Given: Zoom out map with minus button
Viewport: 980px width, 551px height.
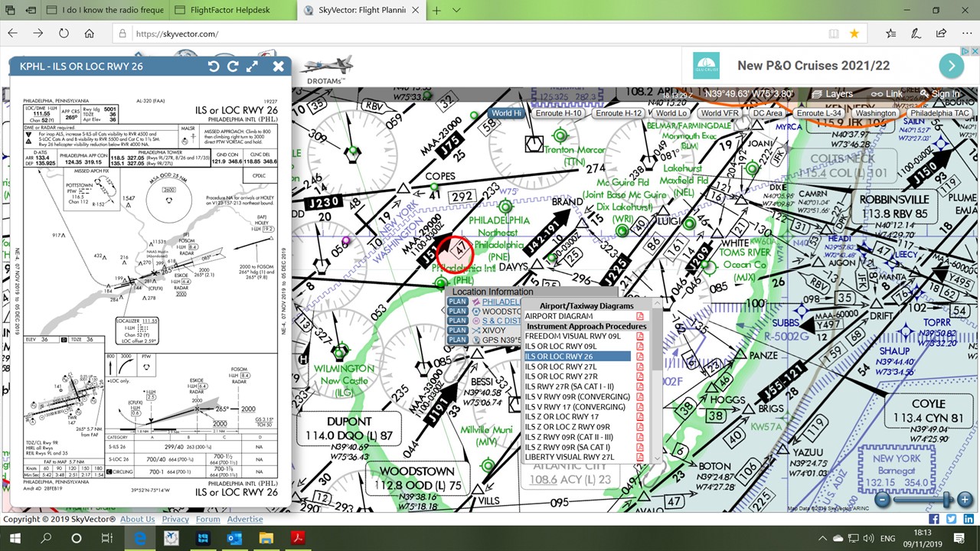Looking at the screenshot, I should click(883, 500).
